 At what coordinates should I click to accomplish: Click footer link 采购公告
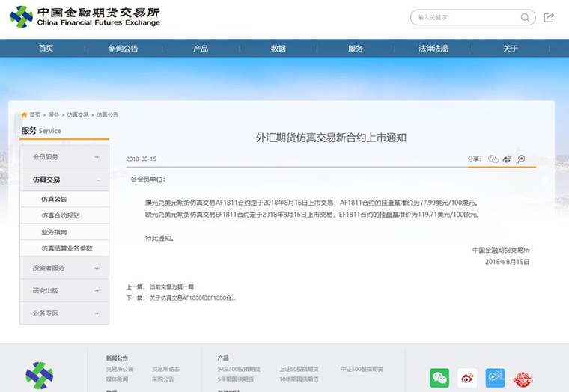(x=163, y=379)
